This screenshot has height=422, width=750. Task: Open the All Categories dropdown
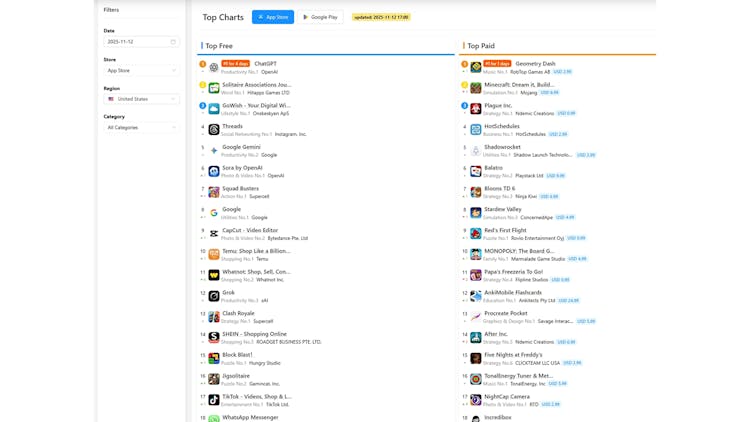pos(141,128)
